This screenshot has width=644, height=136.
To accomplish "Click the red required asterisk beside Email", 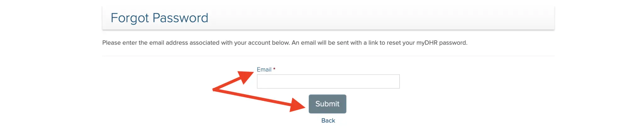I will tap(274, 69).
